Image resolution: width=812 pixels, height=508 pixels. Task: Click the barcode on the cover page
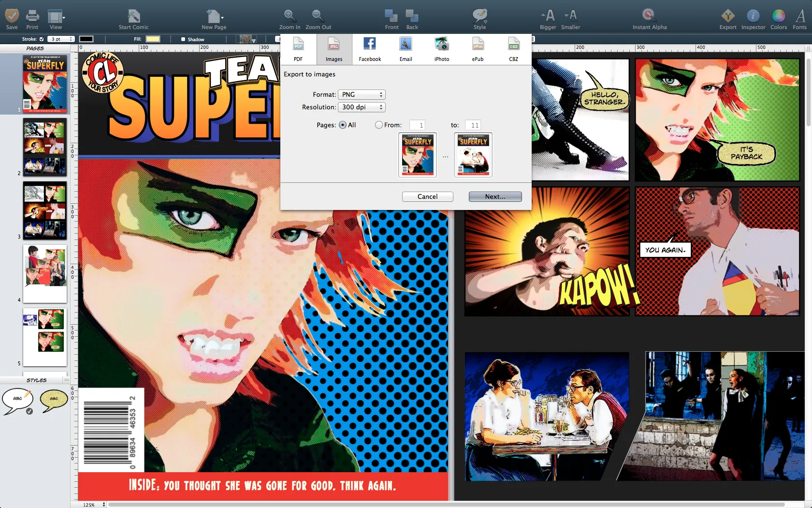[x=111, y=430]
